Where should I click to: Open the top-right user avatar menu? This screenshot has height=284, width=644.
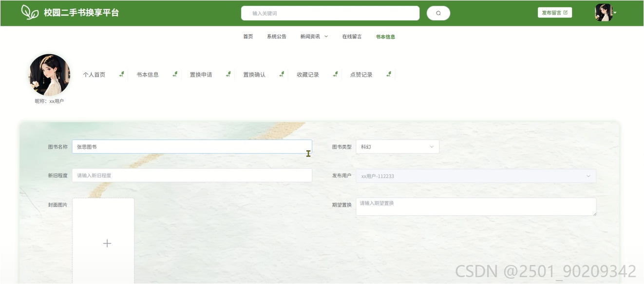pos(606,13)
